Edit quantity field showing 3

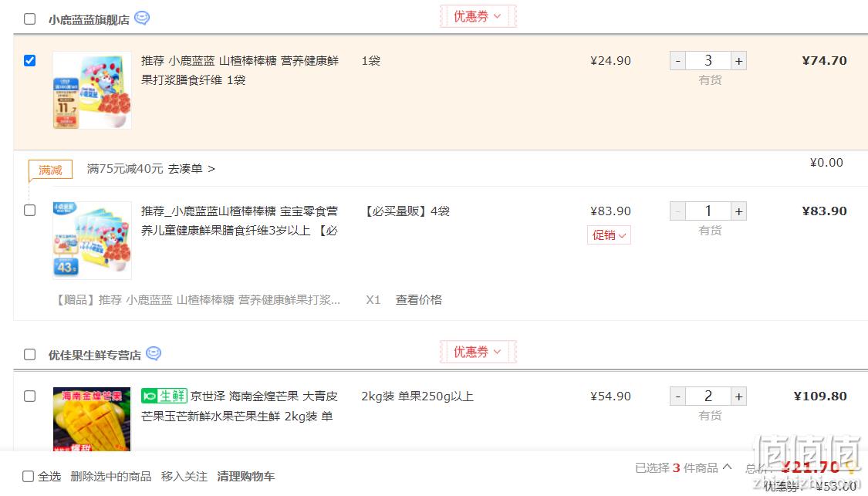pyautogui.click(x=708, y=61)
